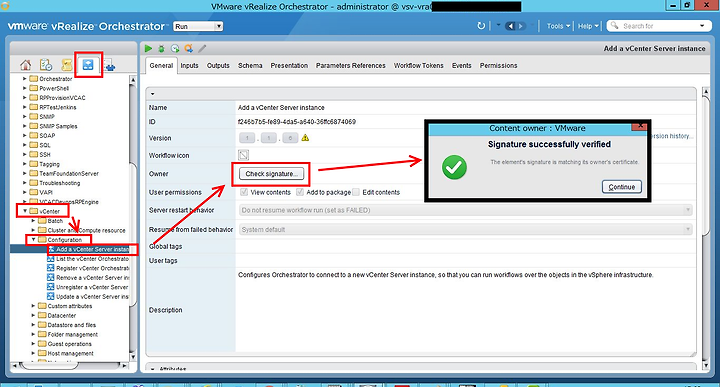Viewport: 720px width, 387px height.
Task: Collapse the vCenter folder
Action: tap(25, 211)
